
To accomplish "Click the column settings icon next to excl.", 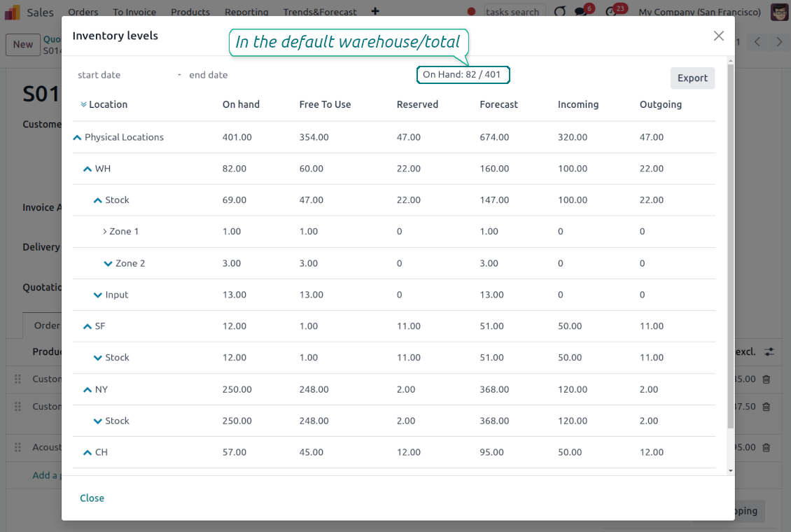I will point(769,352).
